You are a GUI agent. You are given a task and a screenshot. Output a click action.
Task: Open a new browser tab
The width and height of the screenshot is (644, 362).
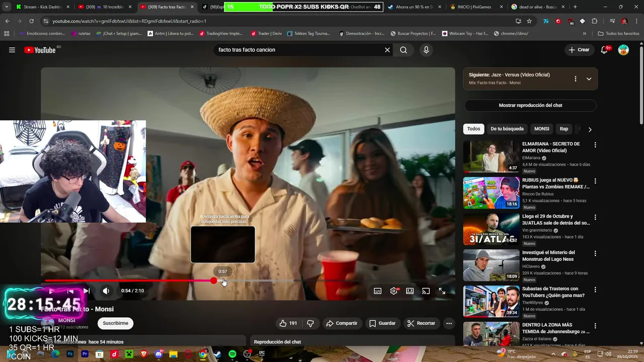click(x=575, y=7)
